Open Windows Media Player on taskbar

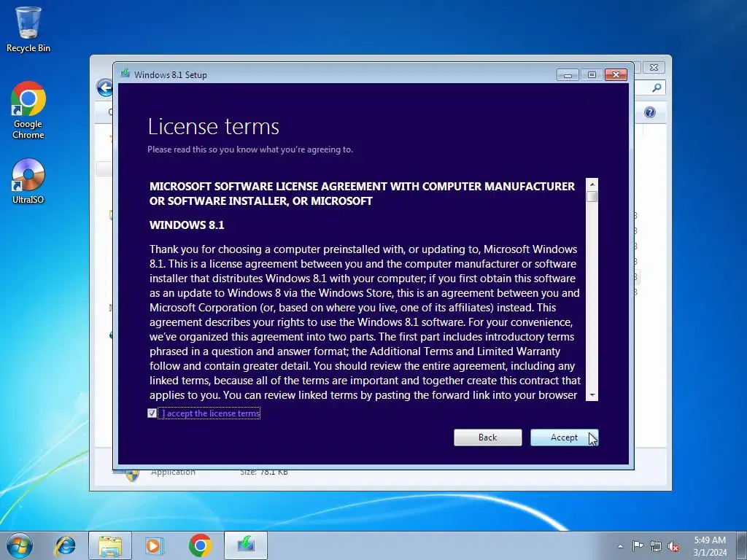155,545
